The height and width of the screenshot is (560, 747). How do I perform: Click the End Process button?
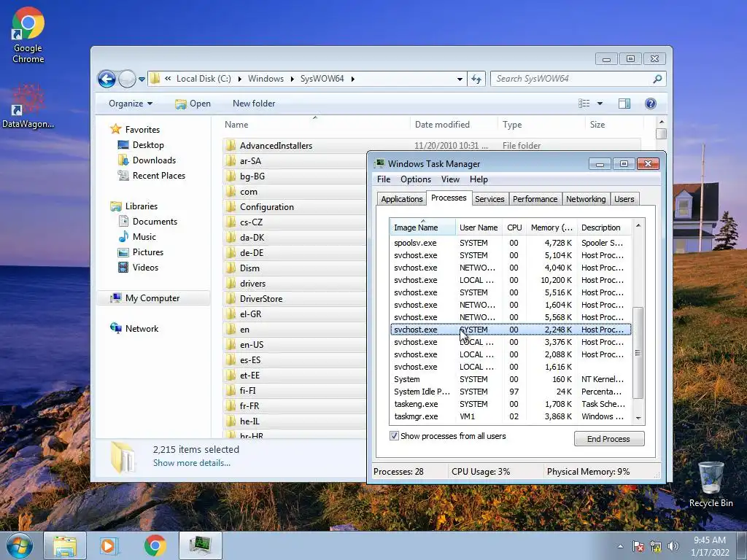click(x=609, y=438)
